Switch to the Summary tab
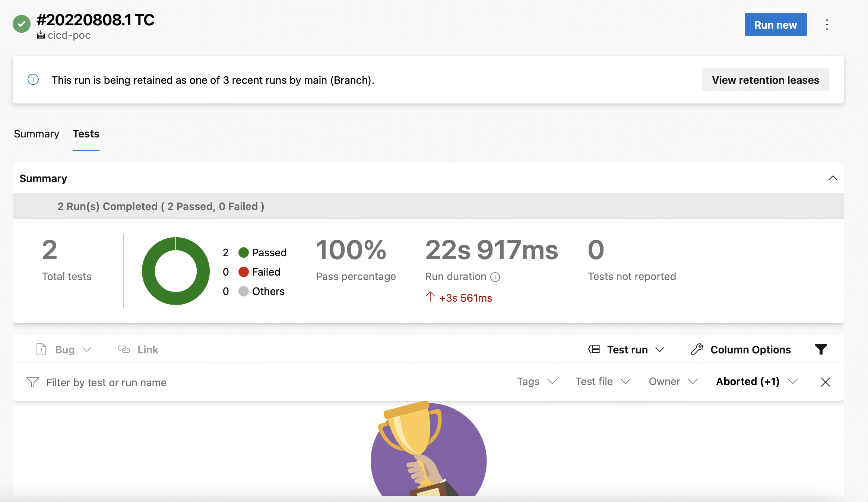This screenshot has width=868, height=502. (x=36, y=134)
